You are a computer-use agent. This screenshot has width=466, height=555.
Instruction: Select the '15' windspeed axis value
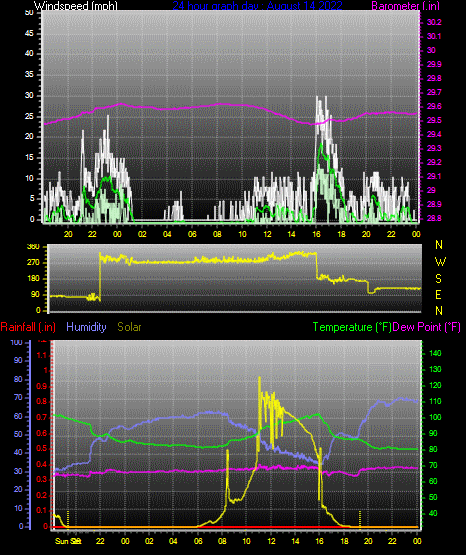click(x=29, y=158)
